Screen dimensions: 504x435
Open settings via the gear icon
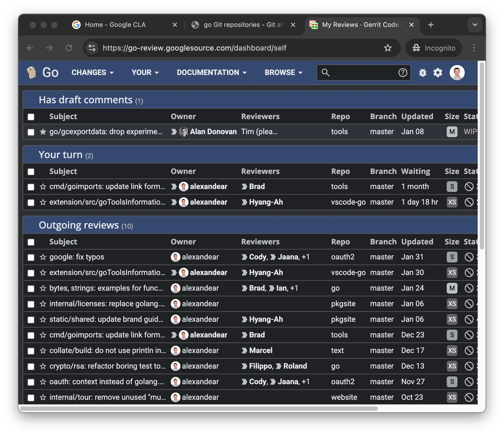(438, 73)
